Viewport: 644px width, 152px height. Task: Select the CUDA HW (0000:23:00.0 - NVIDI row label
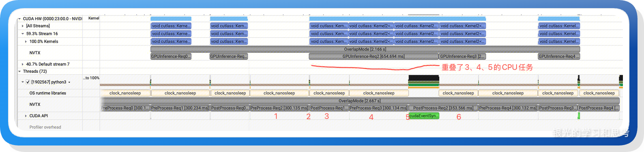(x=52, y=19)
